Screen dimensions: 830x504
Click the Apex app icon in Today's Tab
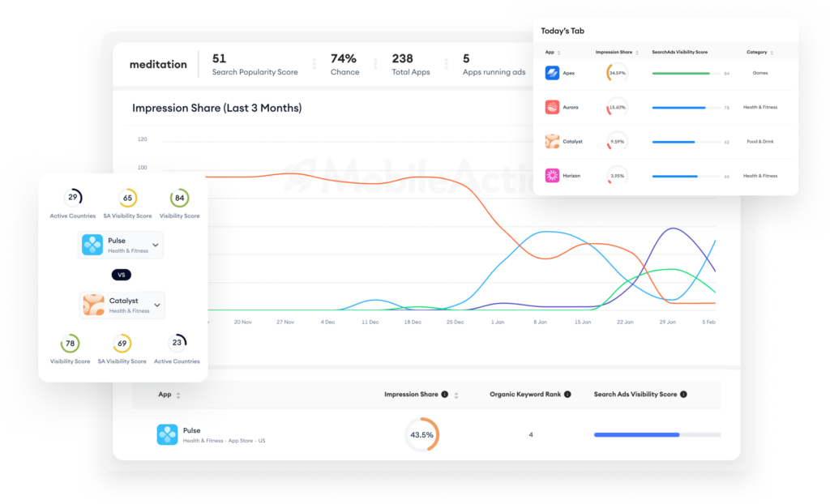tap(552, 73)
